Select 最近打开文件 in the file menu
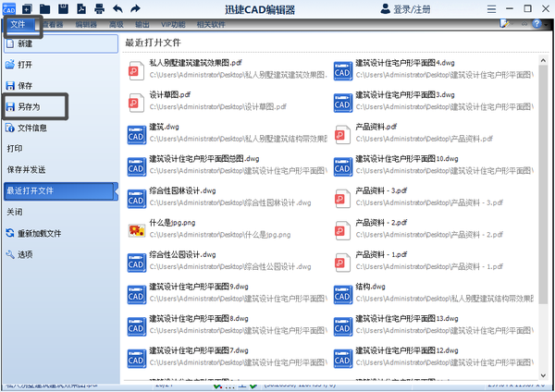The image size is (555, 392). pyautogui.click(x=61, y=191)
